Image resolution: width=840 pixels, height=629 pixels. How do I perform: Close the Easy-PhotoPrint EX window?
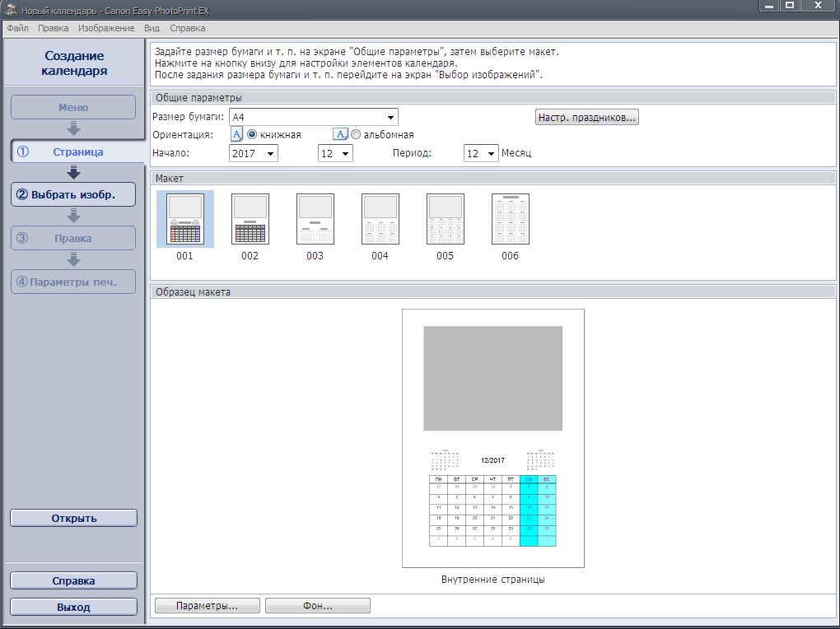pyautogui.click(x=818, y=6)
